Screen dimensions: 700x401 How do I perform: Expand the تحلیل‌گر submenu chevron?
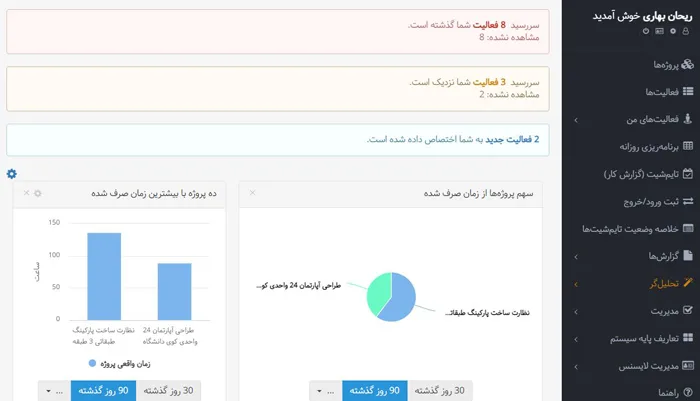pos(576,284)
